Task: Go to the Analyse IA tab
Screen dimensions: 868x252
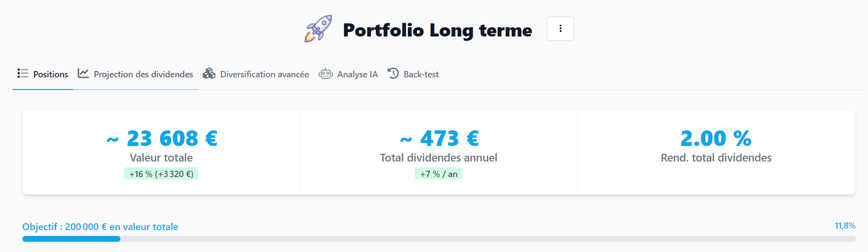Action: [348, 74]
